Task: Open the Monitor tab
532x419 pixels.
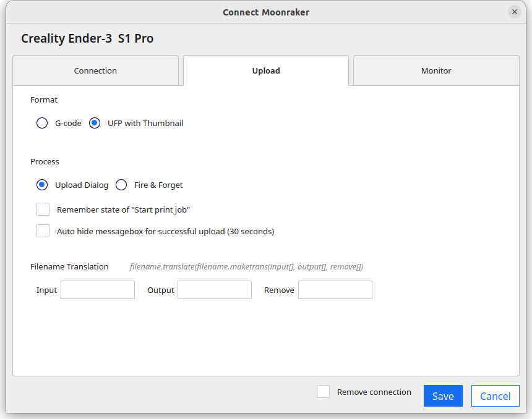Action: (436, 70)
